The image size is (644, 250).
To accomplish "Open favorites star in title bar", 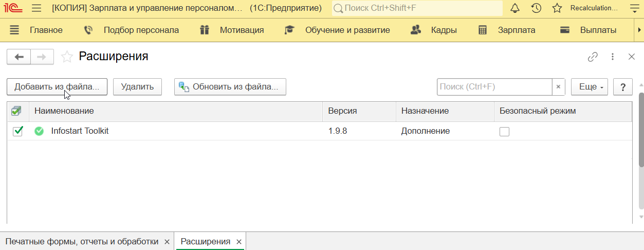I will pos(557,8).
